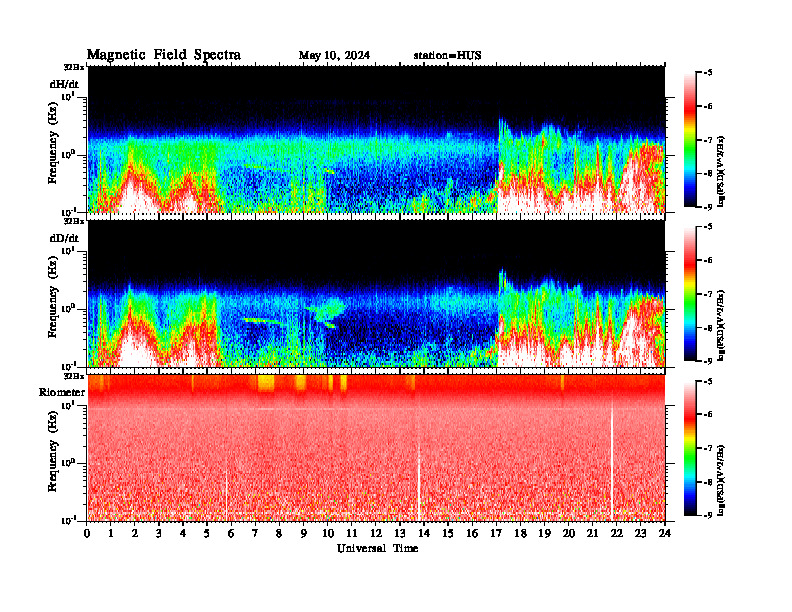Click hour 11 on the Universal Time axis
This screenshot has width=792, height=612.
(352, 533)
